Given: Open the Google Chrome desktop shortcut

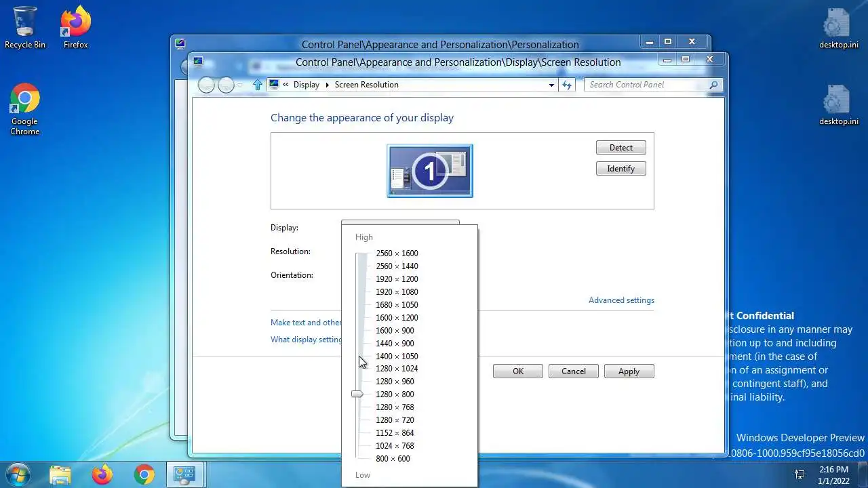Looking at the screenshot, I should click(x=25, y=109).
